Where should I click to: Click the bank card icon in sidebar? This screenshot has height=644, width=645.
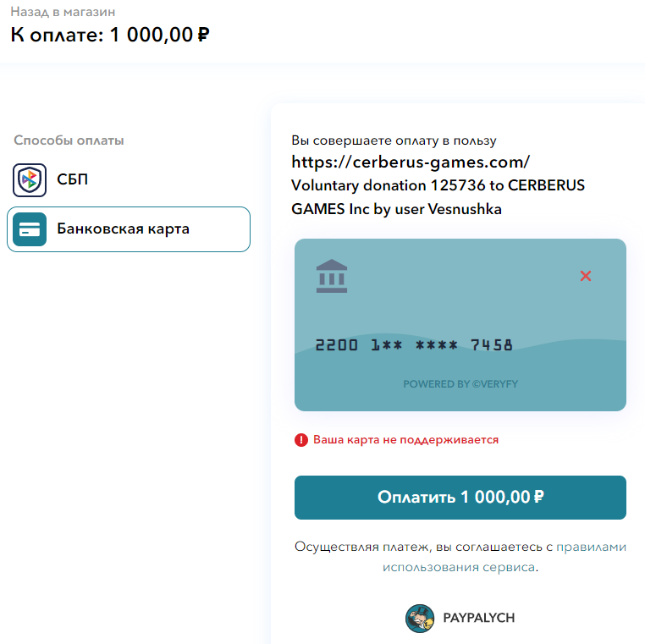(30, 229)
